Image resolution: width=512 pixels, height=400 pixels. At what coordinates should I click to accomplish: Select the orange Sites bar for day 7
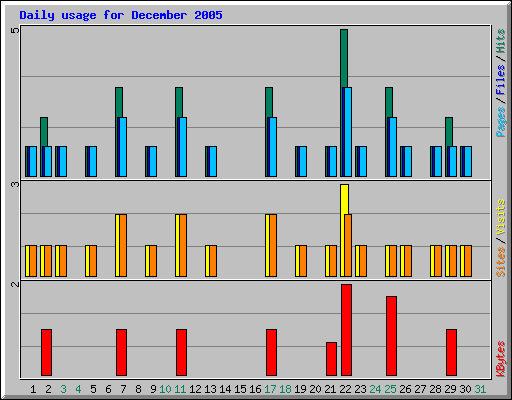tap(123, 245)
